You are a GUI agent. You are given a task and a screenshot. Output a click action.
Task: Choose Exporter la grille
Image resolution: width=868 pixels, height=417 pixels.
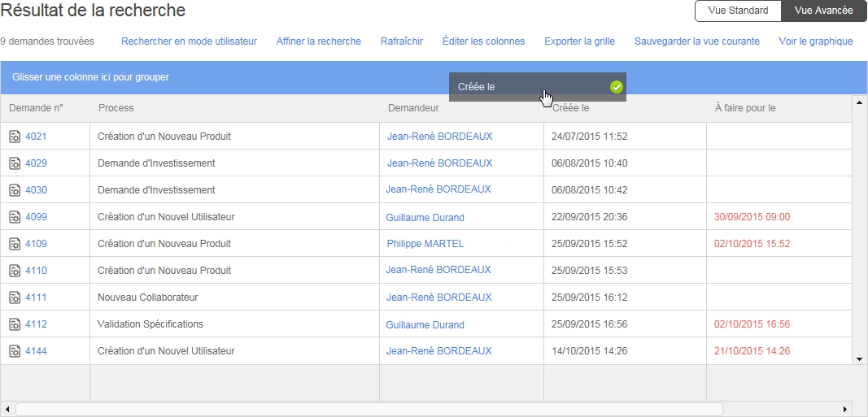tap(579, 41)
